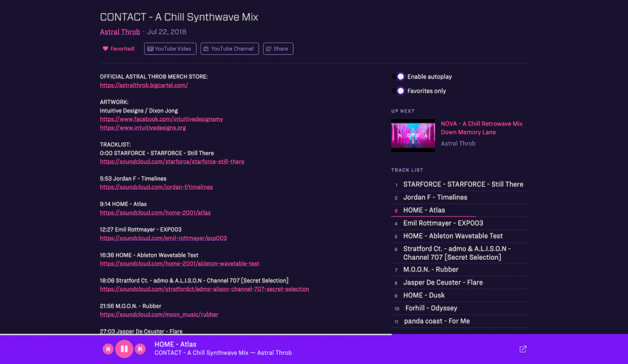This screenshot has width=628, height=364.
Task: Play track 5 HOME - Ableton Wavetable Test
Action: (x=459, y=236)
